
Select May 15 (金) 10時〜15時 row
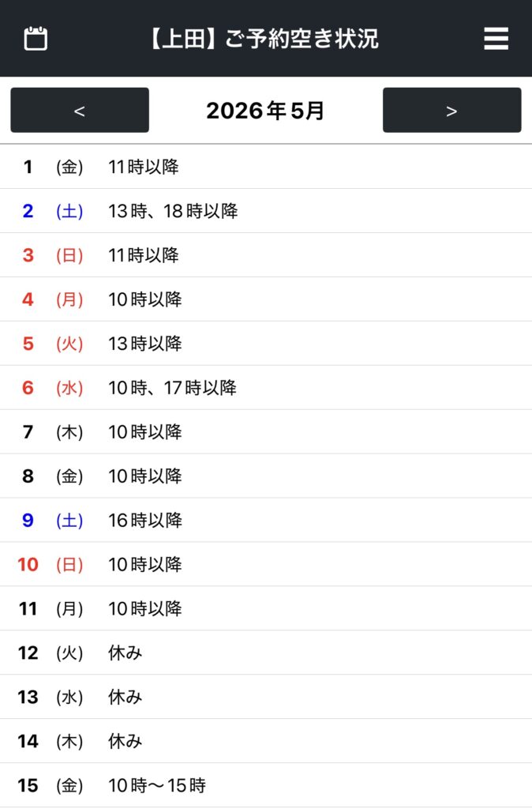click(x=266, y=786)
